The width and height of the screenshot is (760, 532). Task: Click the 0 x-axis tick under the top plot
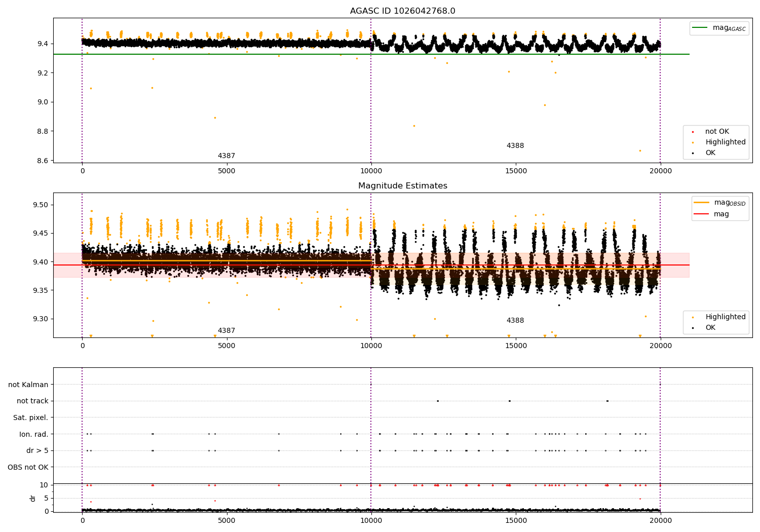pos(82,171)
